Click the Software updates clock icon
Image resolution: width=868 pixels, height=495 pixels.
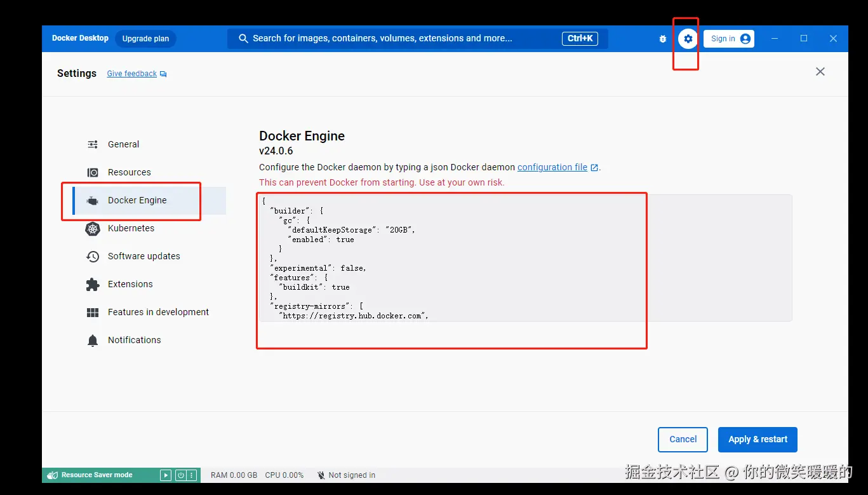(93, 257)
